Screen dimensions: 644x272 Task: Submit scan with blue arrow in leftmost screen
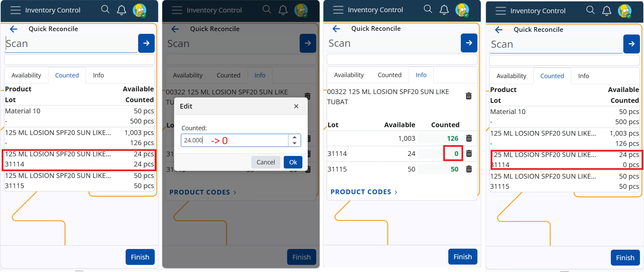point(146,43)
